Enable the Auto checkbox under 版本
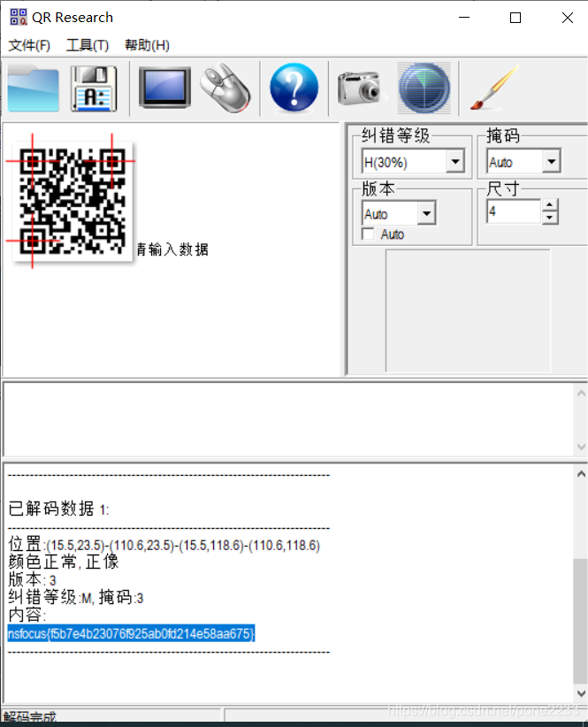 pyautogui.click(x=369, y=234)
